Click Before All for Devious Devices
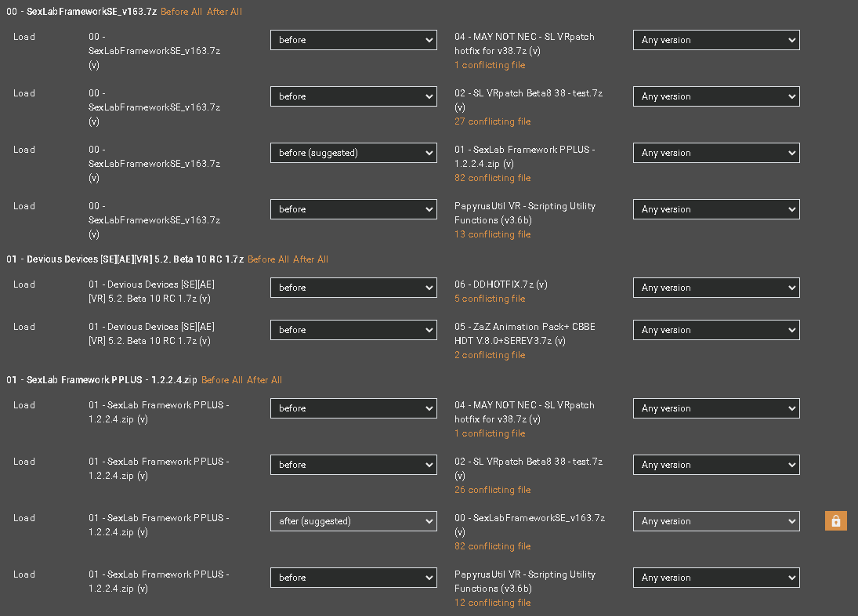858x616 pixels. pos(268,259)
